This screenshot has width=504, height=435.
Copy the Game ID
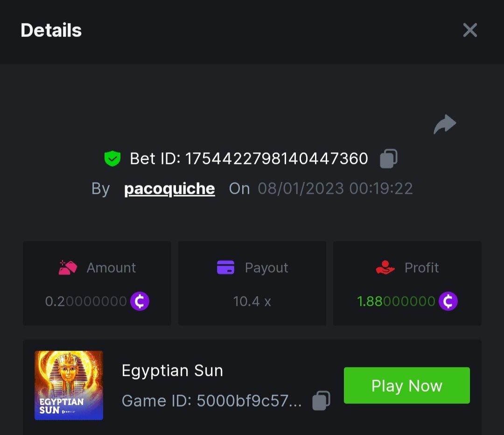[x=321, y=400]
